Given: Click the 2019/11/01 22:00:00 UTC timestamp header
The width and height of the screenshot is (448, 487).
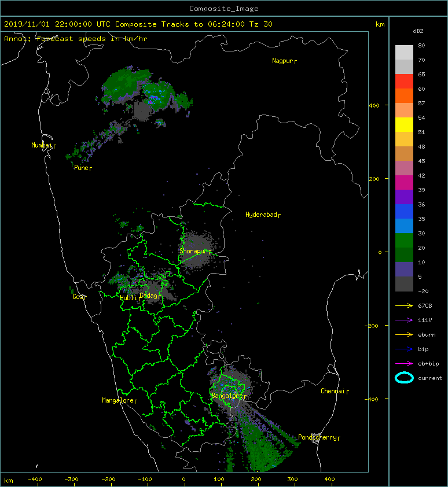Looking at the screenshot, I should [x=138, y=24].
